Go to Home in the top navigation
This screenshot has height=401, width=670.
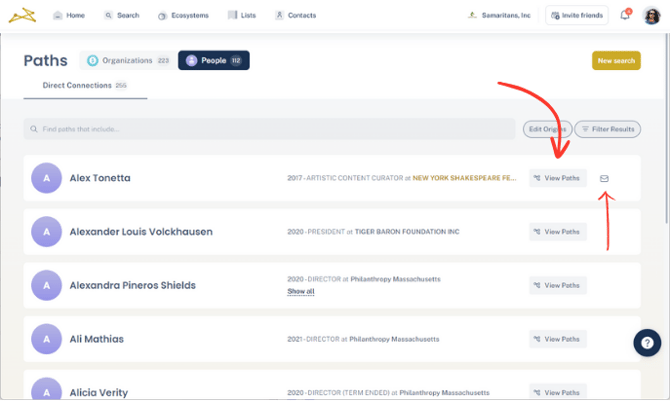[x=69, y=15]
